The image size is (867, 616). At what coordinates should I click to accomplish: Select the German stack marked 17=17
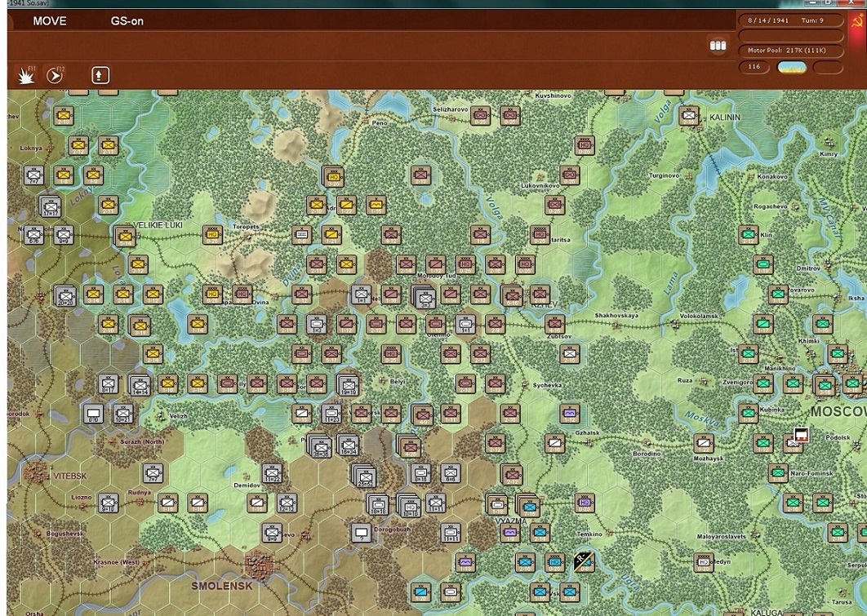click(x=51, y=206)
